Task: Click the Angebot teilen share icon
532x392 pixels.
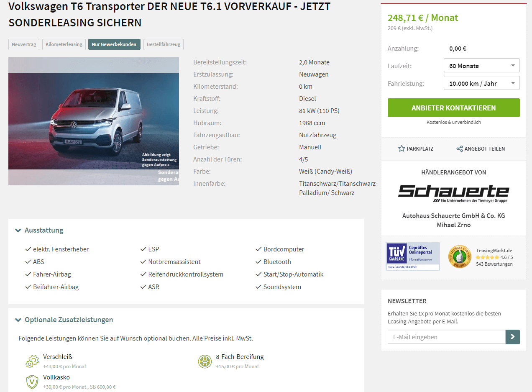Action: (x=459, y=149)
